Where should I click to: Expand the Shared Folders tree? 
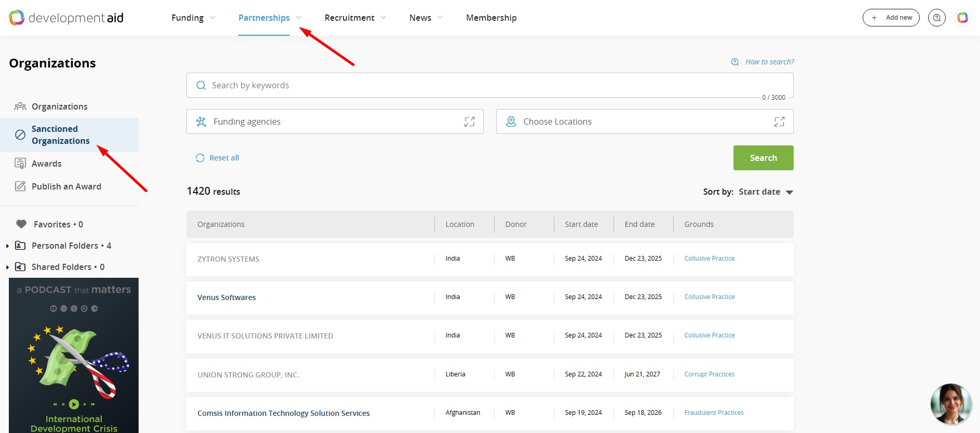pyautogui.click(x=7, y=267)
